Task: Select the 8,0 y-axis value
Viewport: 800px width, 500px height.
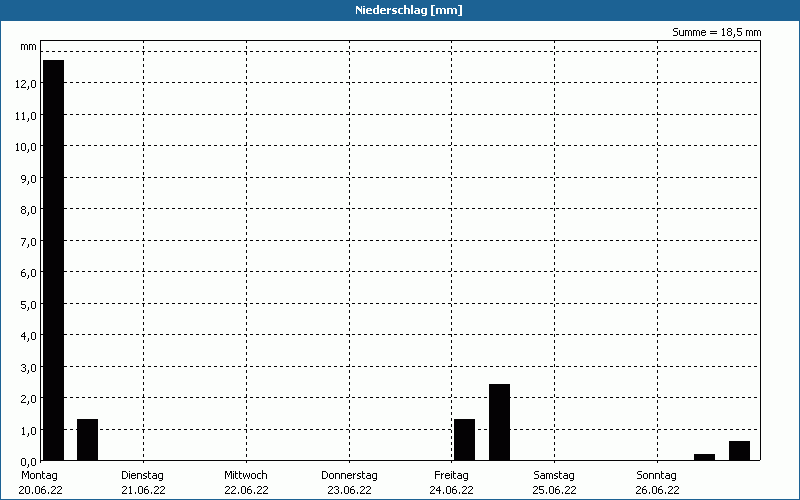Action: coord(29,210)
